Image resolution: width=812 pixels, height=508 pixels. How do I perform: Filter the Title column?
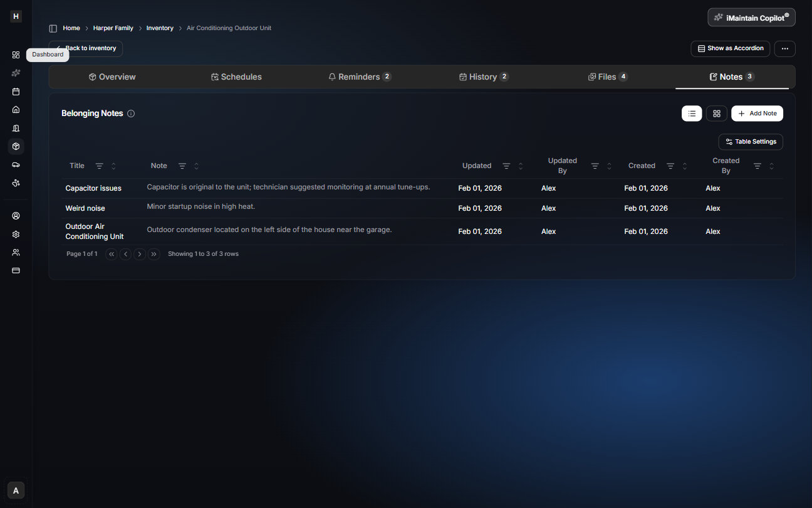click(99, 166)
